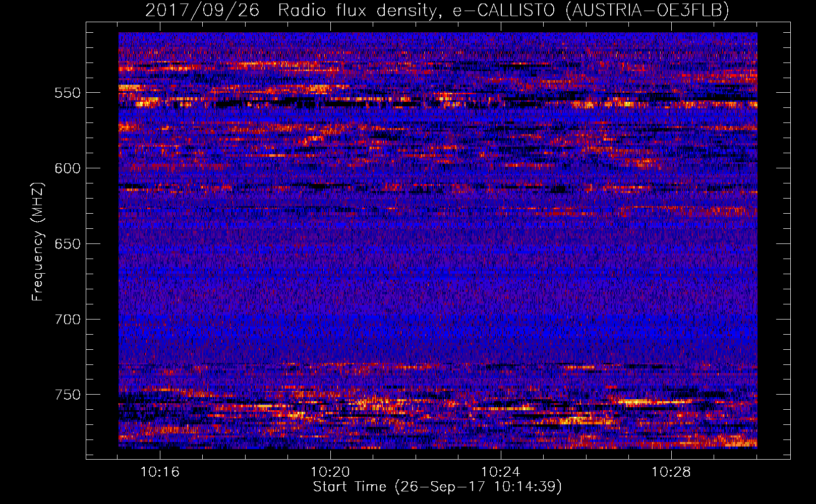Click the 600 frequency tick label
Screen dimensions: 816x504
coord(68,168)
